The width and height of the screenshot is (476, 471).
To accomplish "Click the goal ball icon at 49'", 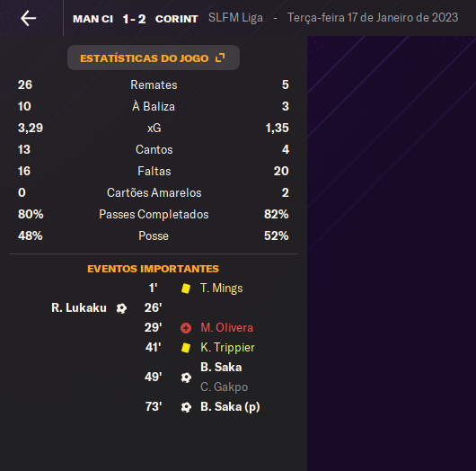I will (x=186, y=378).
